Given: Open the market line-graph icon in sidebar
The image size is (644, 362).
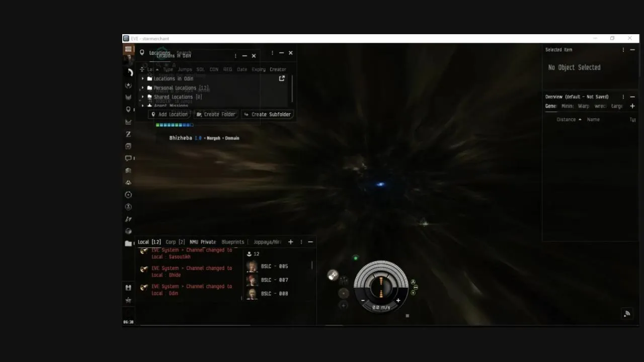Looking at the screenshot, I should (128, 122).
